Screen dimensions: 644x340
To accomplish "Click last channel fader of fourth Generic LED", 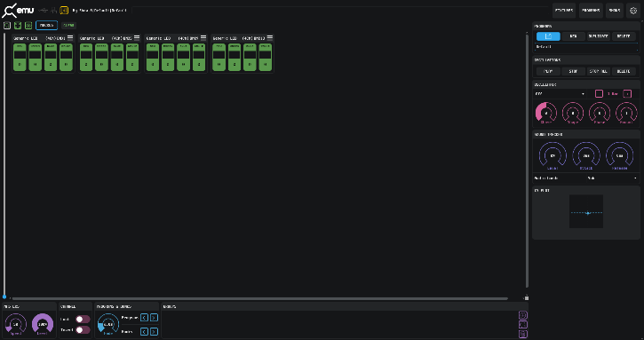I will tap(266, 57).
